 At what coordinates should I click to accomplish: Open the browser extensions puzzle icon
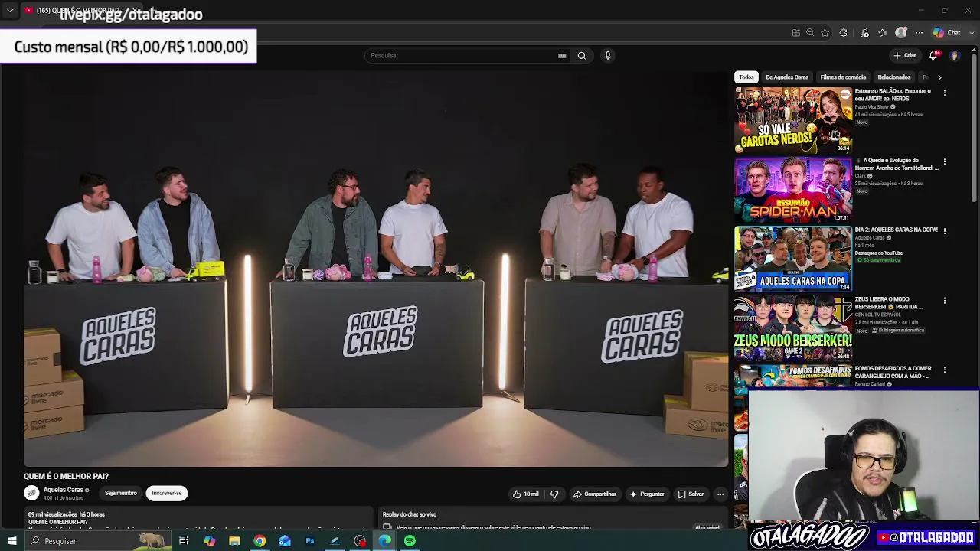coord(844,33)
